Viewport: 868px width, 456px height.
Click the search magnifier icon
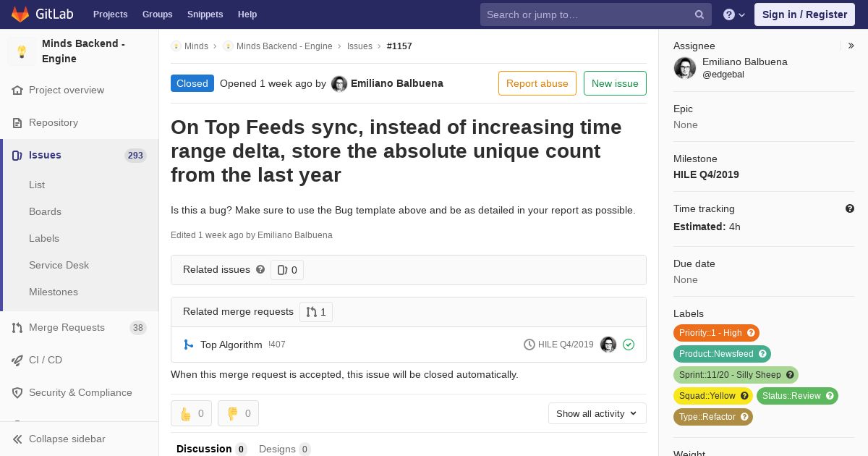(699, 14)
